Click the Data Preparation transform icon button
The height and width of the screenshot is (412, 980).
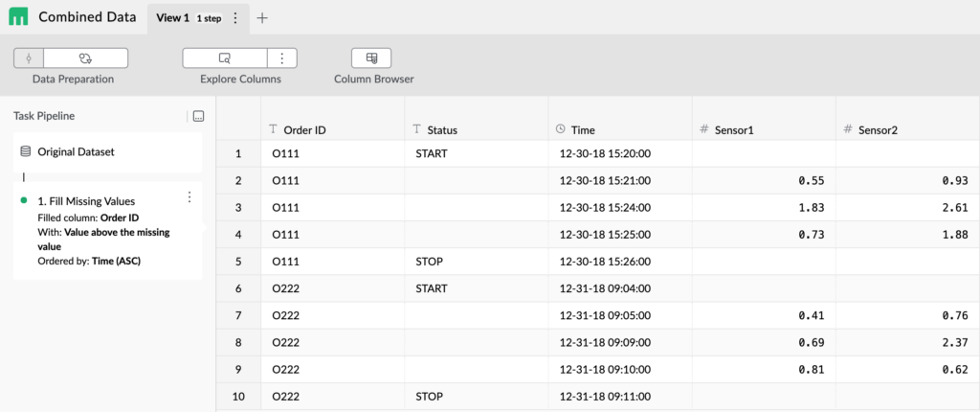click(x=85, y=58)
